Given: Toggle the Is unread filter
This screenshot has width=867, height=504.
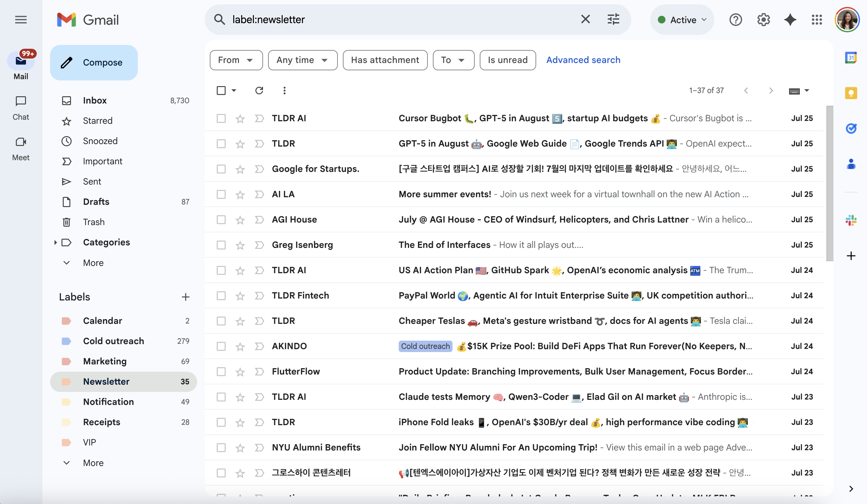Looking at the screenshot, I should 507,60.
